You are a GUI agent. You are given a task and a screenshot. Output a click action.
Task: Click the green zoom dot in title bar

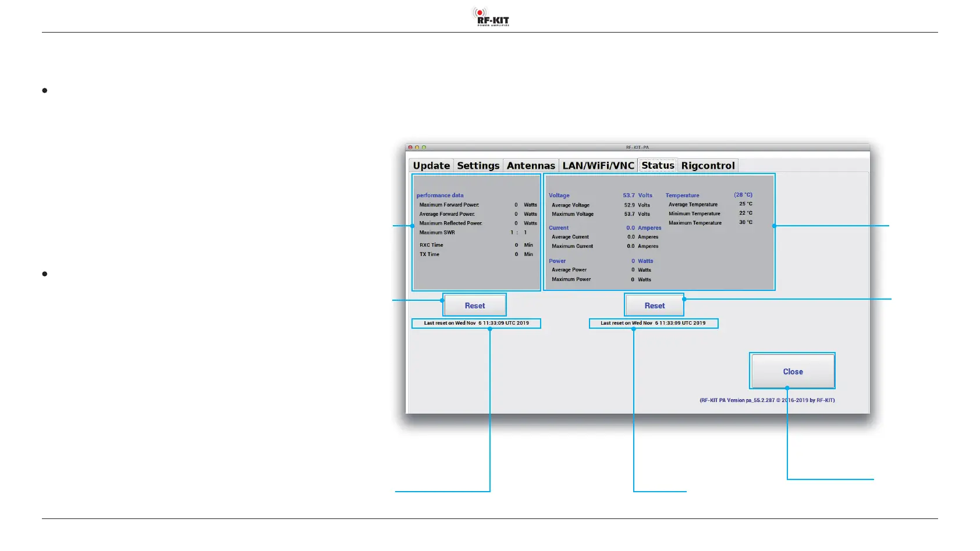pyautogui.click(x=424, y=147)
